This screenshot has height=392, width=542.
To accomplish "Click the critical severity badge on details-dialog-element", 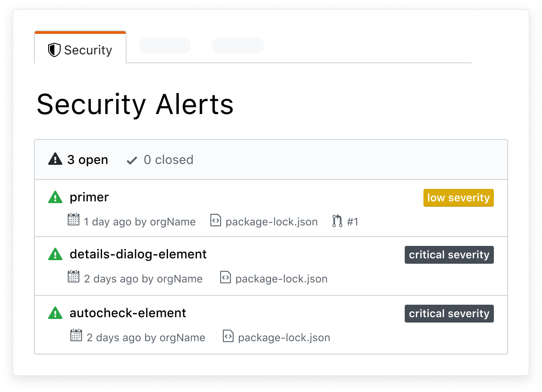I will 449,254.
